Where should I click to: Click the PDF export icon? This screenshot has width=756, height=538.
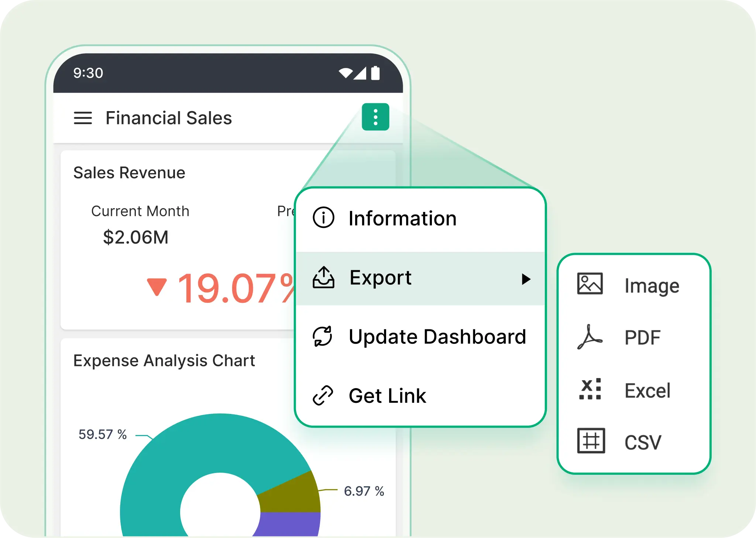point(590,337)
